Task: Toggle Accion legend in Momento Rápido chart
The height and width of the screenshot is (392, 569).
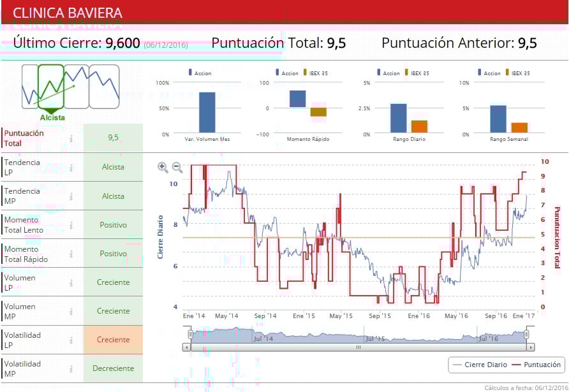Action: [286, 73]
